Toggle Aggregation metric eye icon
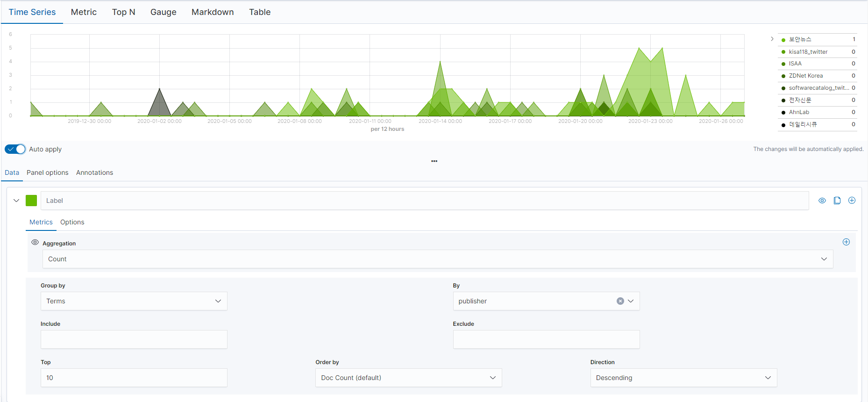This screenshot has width=868, height=402. point(35,242)
